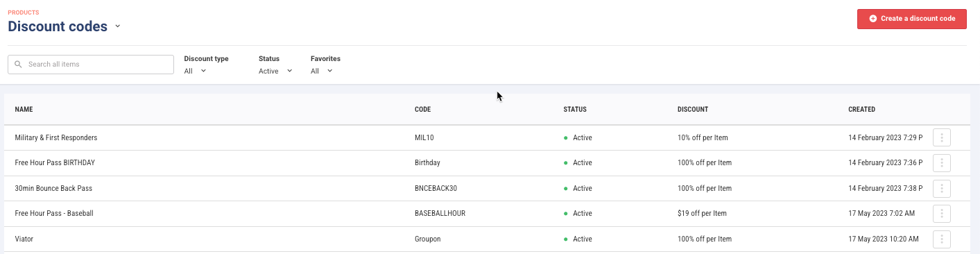Click Active status in the Groupon row

pyautogui.click(x=578, y=239)
